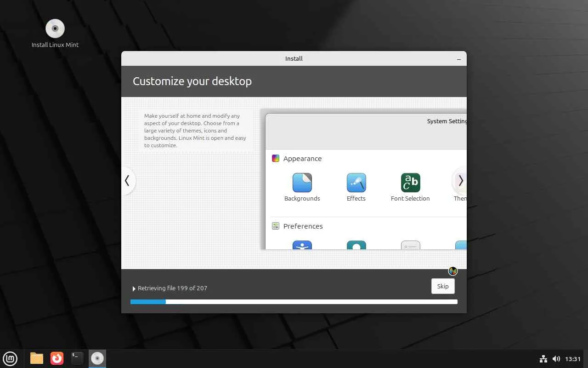This screenshot has width=588, height=368.
Task: Go to the previous slideshow slide
Action: click(127, 181)
